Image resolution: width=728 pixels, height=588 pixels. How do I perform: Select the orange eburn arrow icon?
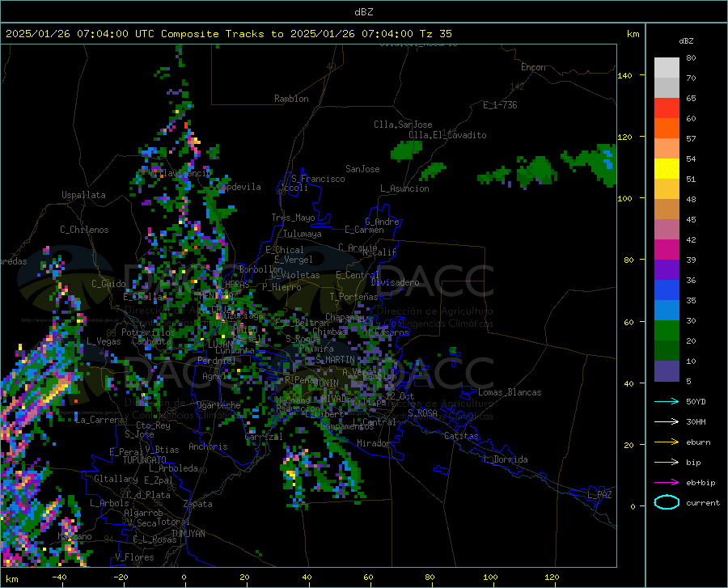(x=667, y=442)
